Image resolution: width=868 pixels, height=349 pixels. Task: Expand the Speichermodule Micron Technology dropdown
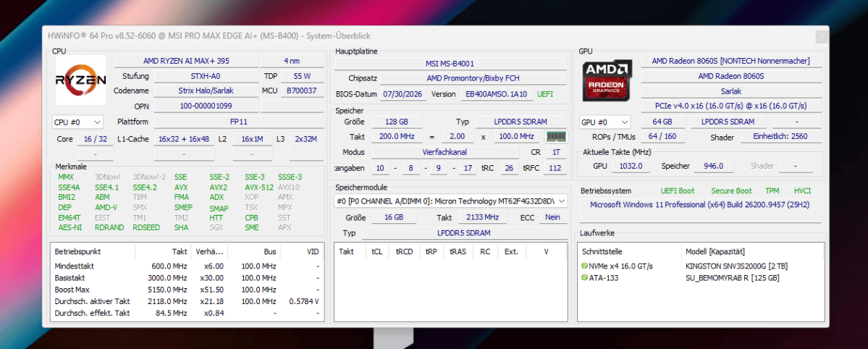tap(450, 201)
